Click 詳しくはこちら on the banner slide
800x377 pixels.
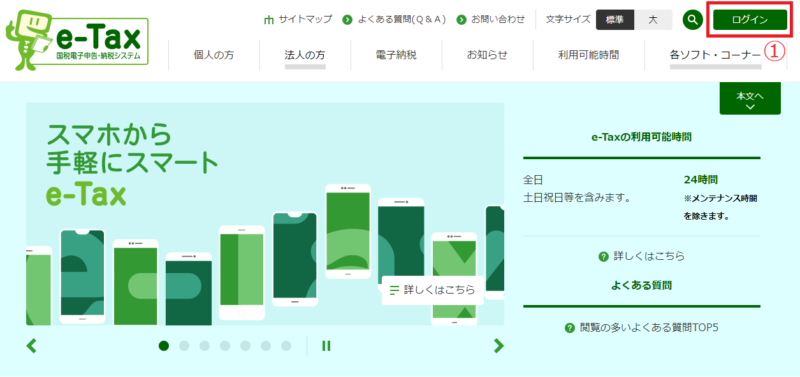433,290
